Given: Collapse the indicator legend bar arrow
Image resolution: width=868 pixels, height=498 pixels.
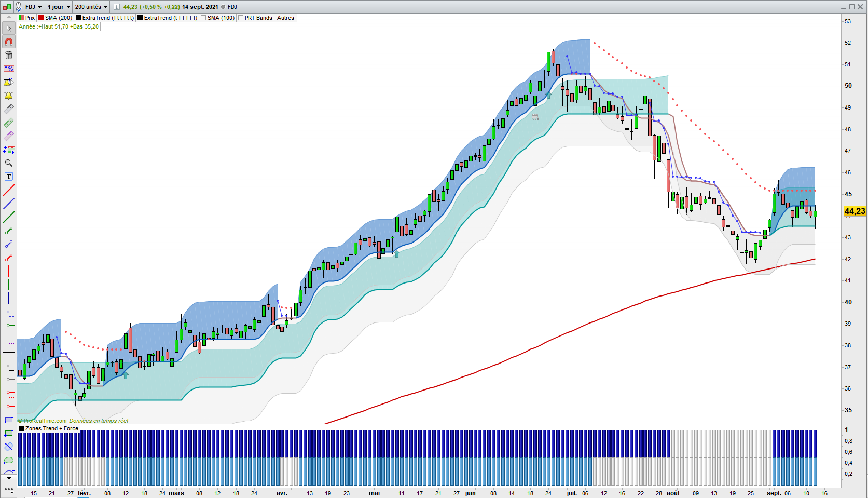Looking at the screenshot, I should click(9, 18).
